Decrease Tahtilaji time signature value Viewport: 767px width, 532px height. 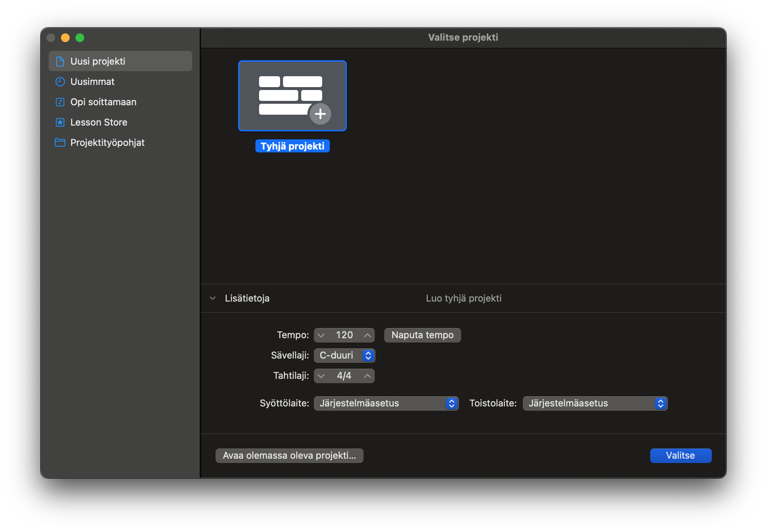321,376
